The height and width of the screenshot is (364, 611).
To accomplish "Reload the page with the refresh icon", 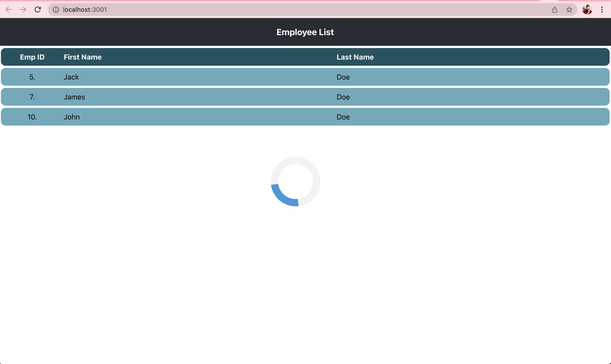I will pos(38,10).
